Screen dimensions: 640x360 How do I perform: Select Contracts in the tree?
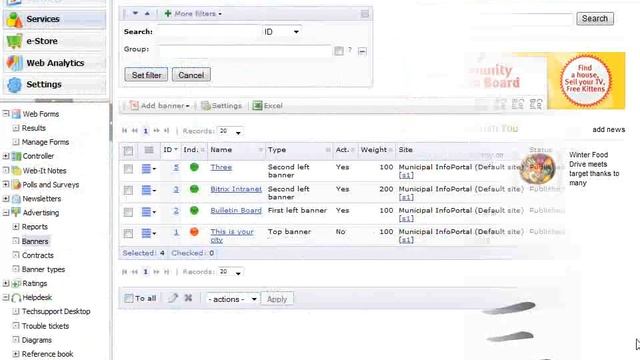coord(38,256)
